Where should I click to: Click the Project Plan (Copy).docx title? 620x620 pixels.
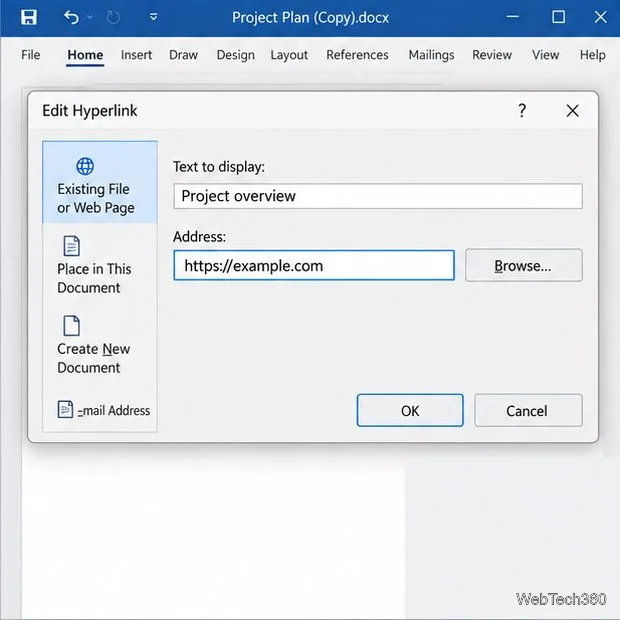tap(310, 18)
